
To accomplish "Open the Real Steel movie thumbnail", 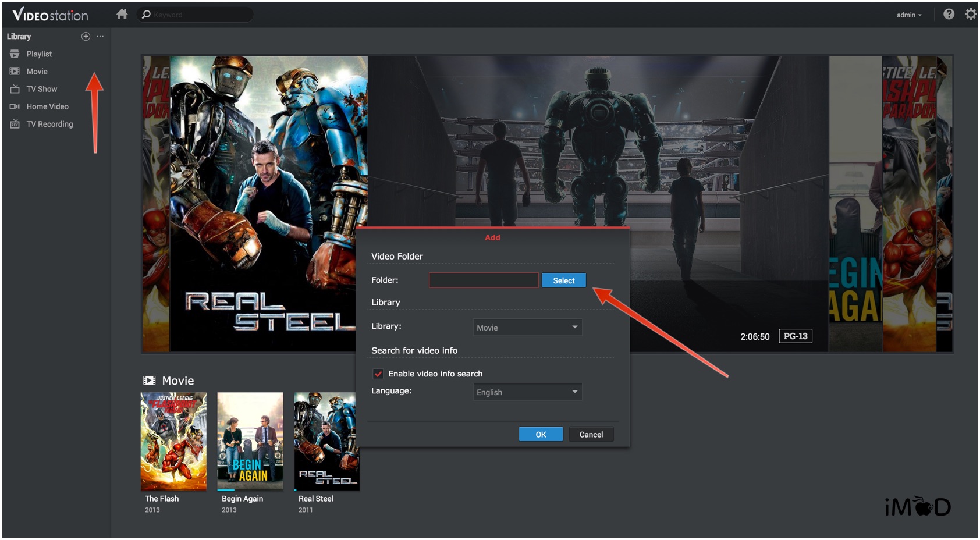I will [326, 441].
